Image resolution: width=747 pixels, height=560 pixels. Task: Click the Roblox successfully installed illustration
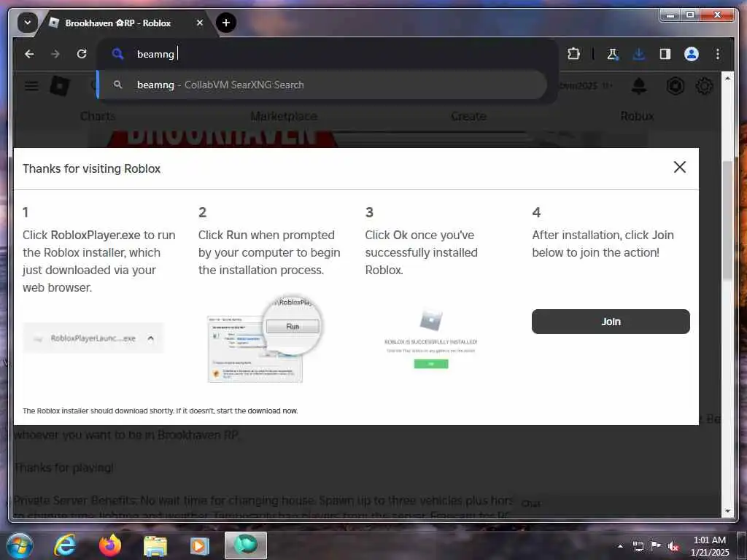coord(430,339)
